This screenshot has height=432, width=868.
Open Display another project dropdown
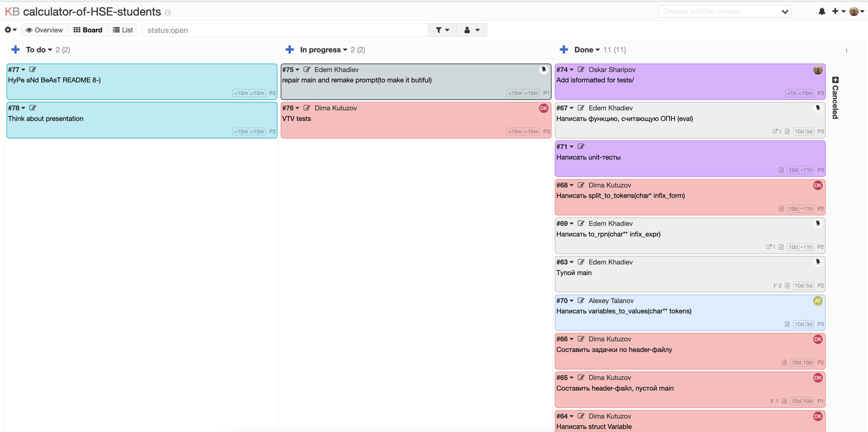coord(725,11)
